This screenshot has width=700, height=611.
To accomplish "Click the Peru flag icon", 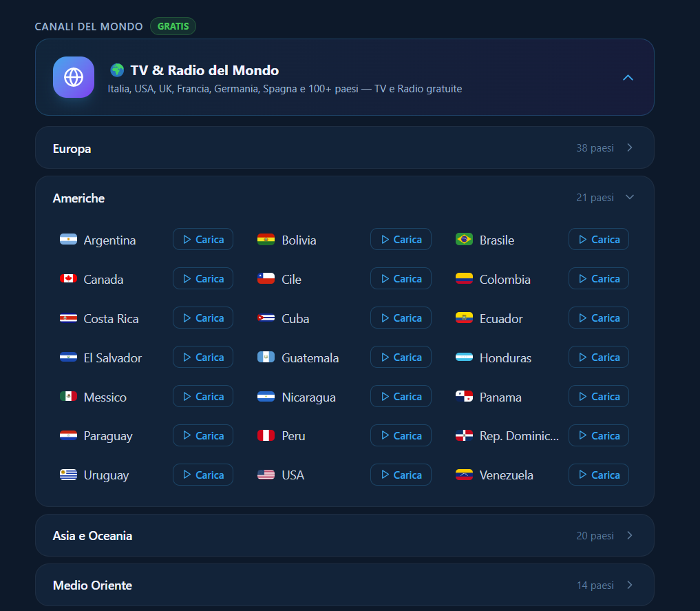I will pyautogui.click(x=266, y=435).
